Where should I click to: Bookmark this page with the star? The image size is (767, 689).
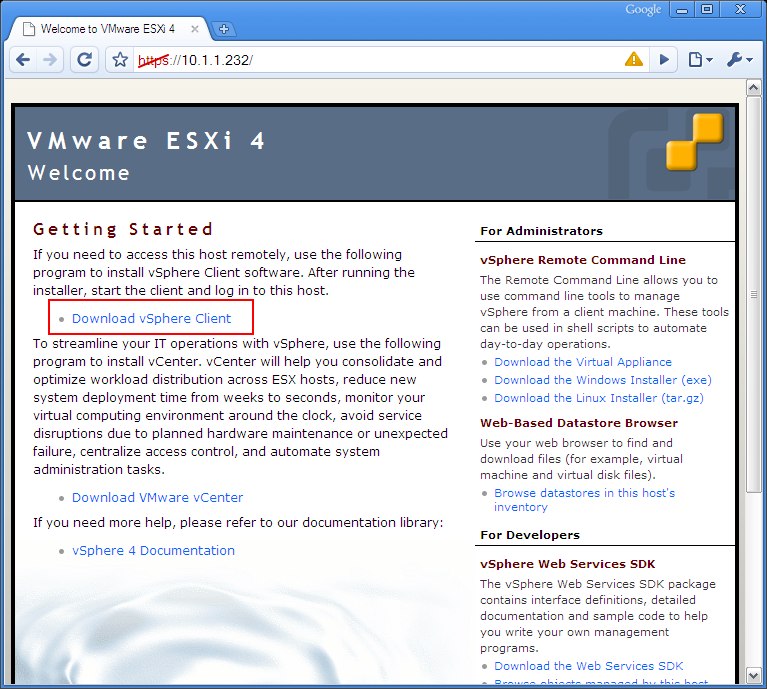point(120,60)
